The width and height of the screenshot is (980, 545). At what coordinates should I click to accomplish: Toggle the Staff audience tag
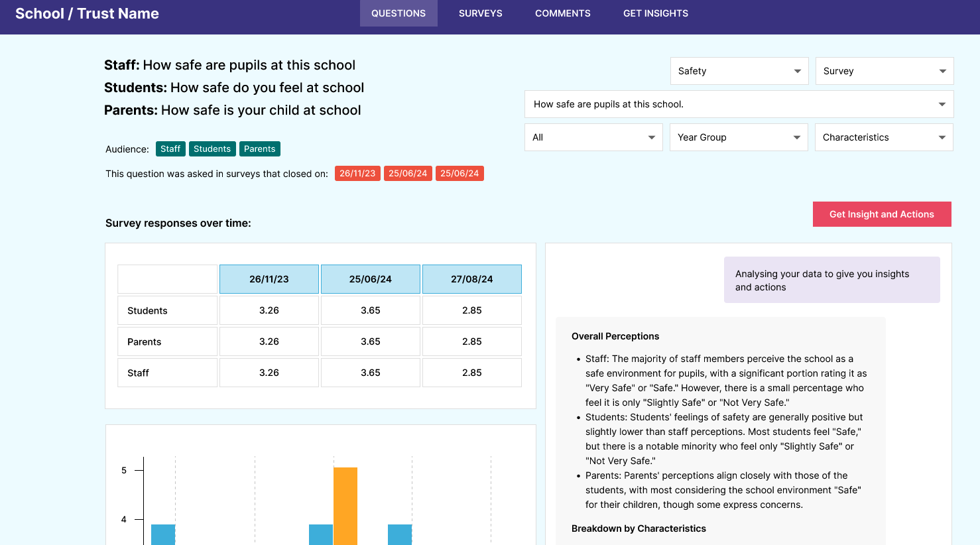tap(170, 149)
